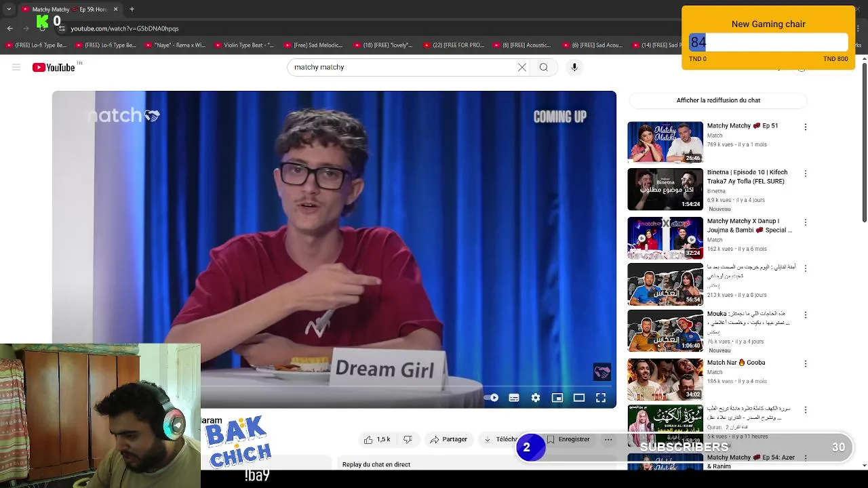Screen dimensions: 868x488
Task: Click the Partager share button
Action: click(449, 439)
